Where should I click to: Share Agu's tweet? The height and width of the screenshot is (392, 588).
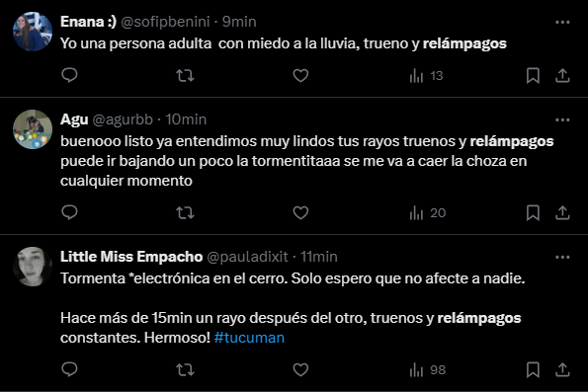click(562, 212)
